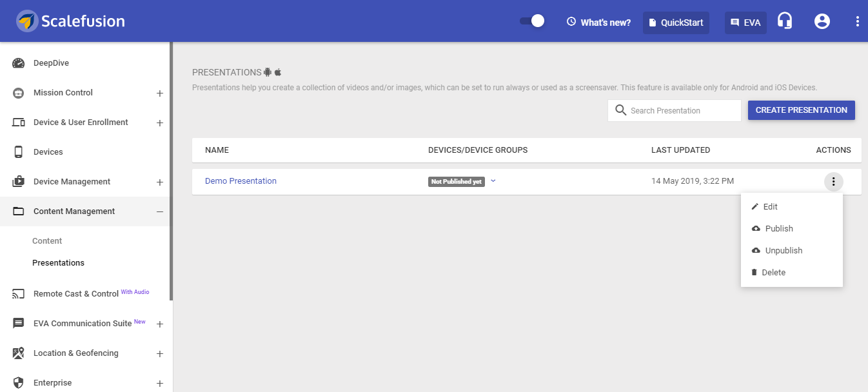
Task: Expand the Not Published yet device dropdown
Action: 493,181
